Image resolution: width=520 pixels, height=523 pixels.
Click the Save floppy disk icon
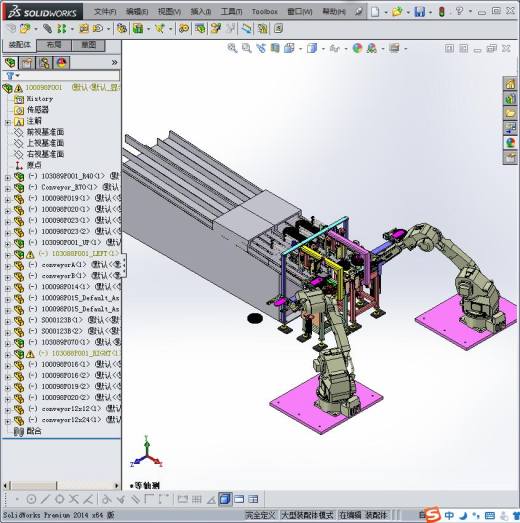419,12
